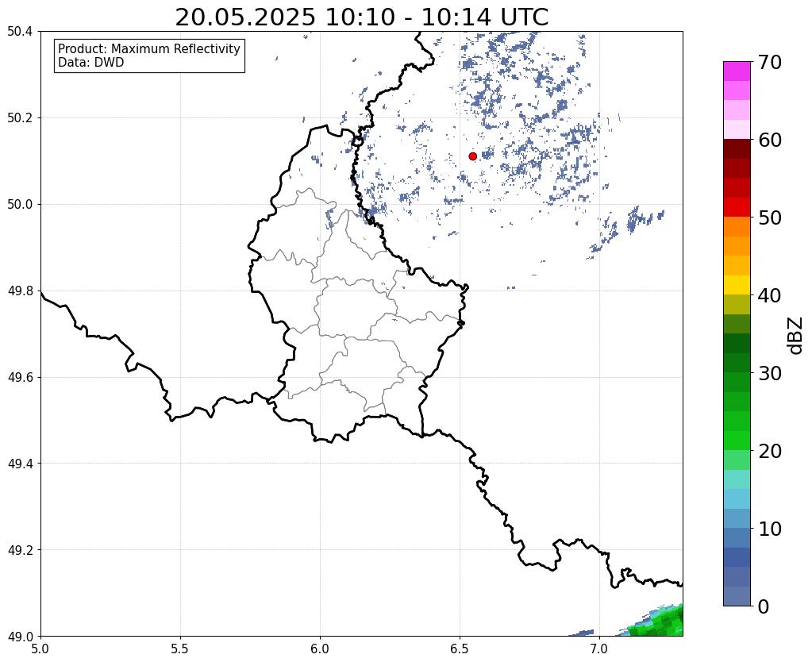This screenshot has height=662, width=812.
Task: Click the red station marker dot
Action: point(473,156)
